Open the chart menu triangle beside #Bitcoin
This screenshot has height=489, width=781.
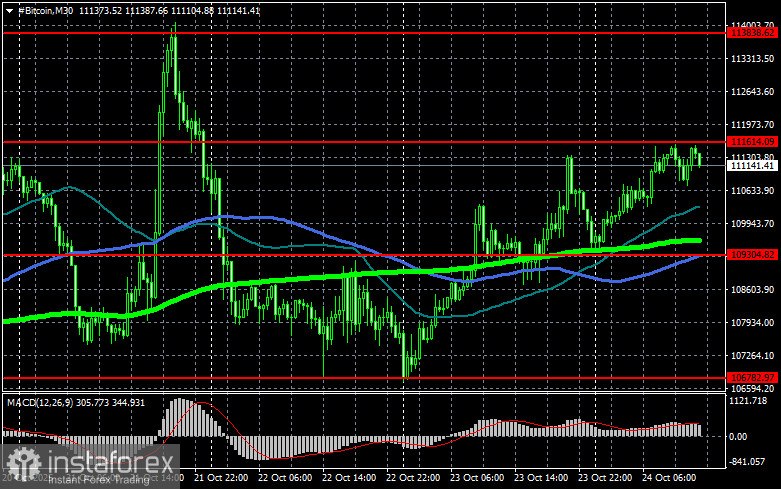click(9, 11)
